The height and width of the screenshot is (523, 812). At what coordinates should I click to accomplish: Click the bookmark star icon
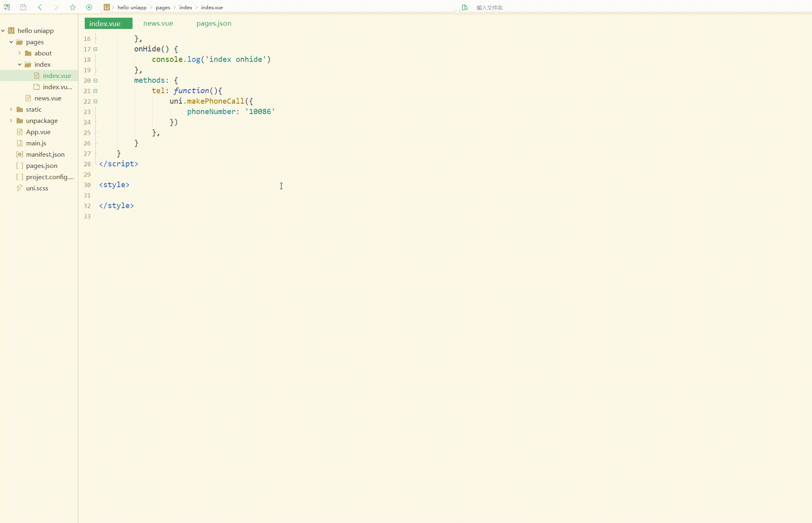[x=73, y=7]
